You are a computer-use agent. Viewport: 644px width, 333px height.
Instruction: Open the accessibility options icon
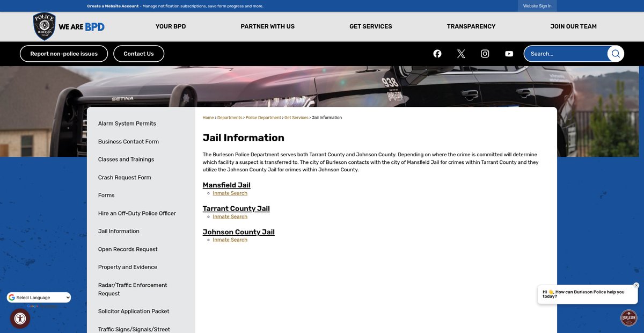tap(20, 318)
